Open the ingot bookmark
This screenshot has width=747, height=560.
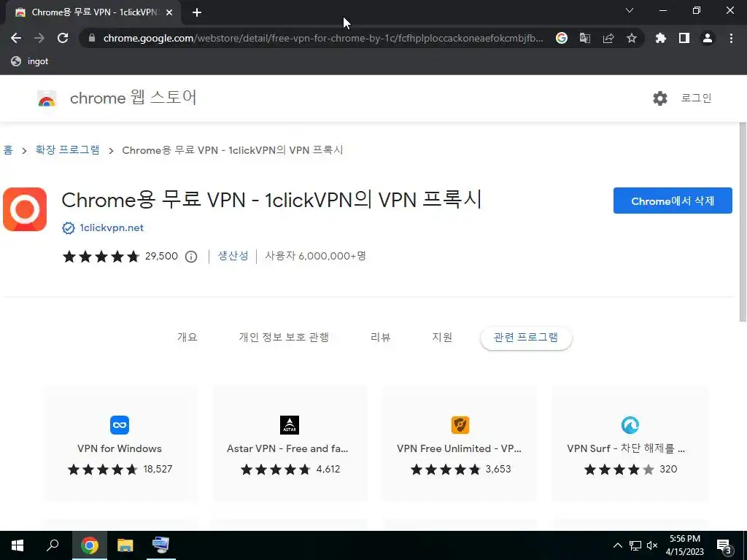click(x=29, y=61)
